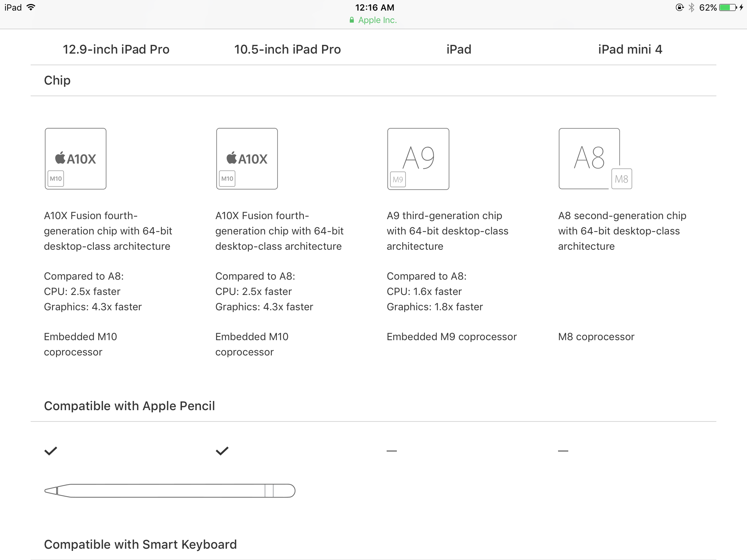Click Embedded M10 coprocessor under 10.5-inch iPad Pro
747x560 pixels.
252,344
